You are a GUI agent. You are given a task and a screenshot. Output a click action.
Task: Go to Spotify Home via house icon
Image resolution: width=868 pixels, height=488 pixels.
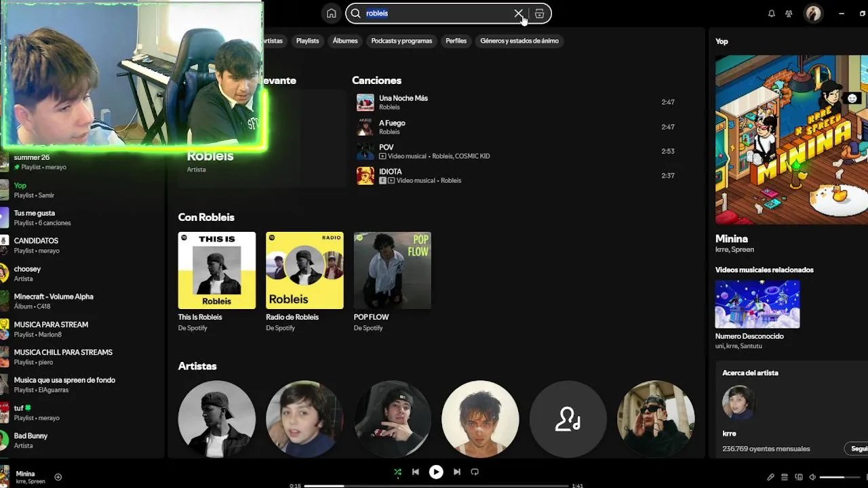pyautogui.click(x=331, y=14)
